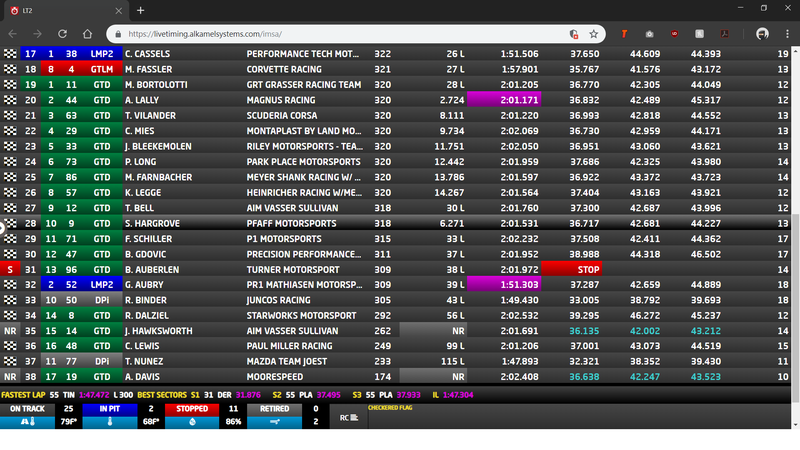Click the track temperature icon under ON TRACK
Image resolution: width=800 pixels, height=450 pixels.
28,422
